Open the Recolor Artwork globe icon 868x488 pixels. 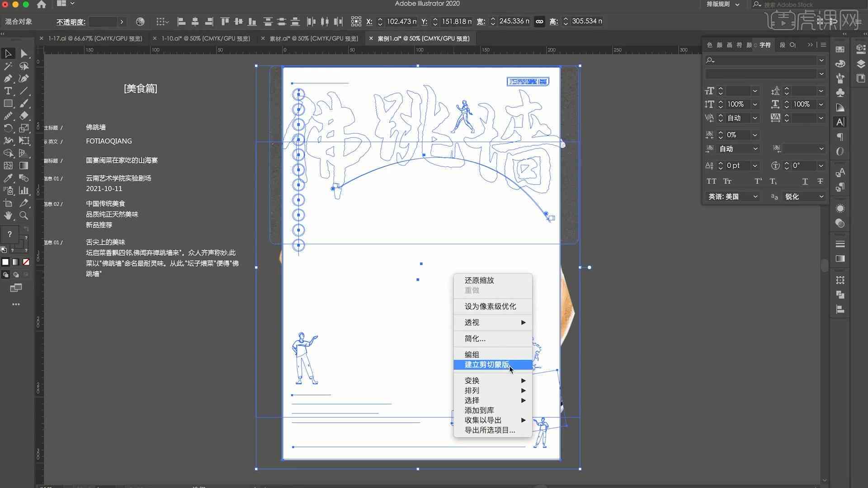[x=140, y=22]
